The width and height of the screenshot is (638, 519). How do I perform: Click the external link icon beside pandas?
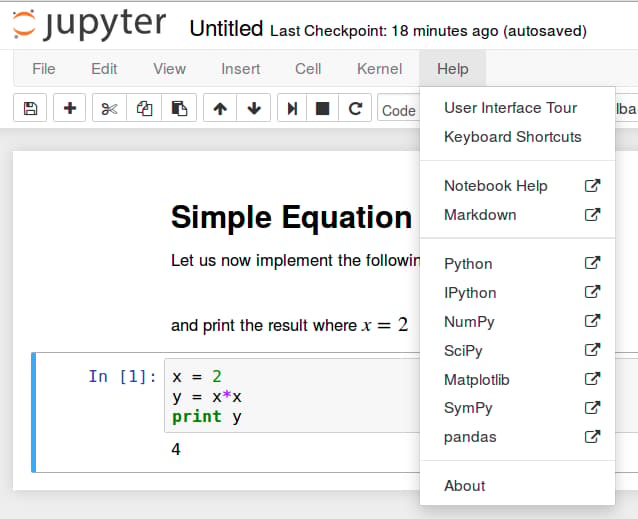click(592, 437)
